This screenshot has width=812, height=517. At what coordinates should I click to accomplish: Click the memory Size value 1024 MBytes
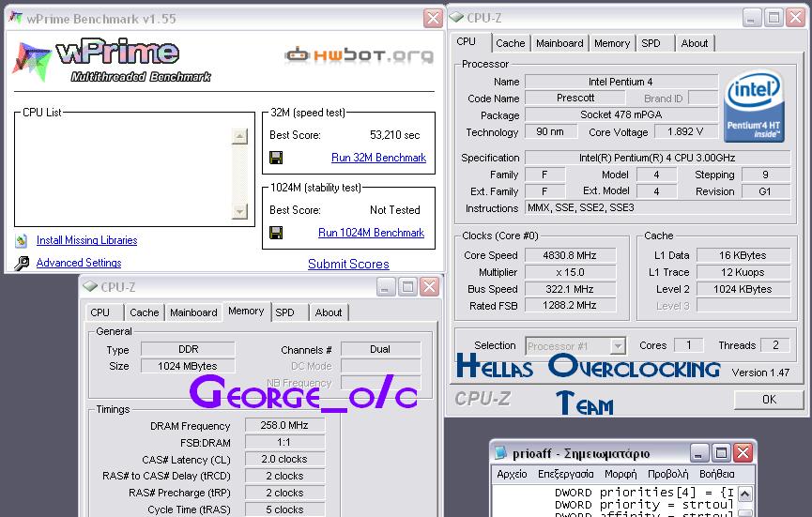pyautogui.click(x=188, y=366)
